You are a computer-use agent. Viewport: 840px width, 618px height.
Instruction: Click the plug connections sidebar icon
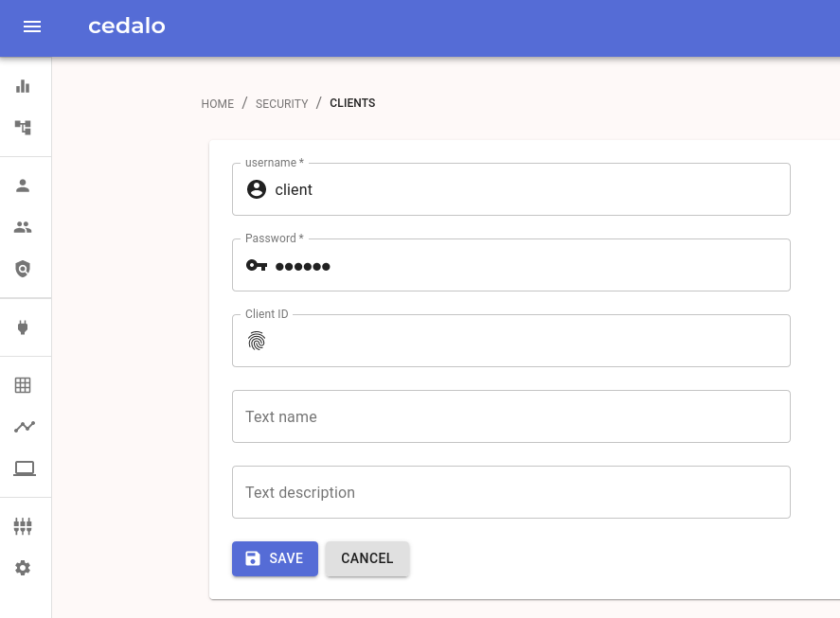click(23, 327)
